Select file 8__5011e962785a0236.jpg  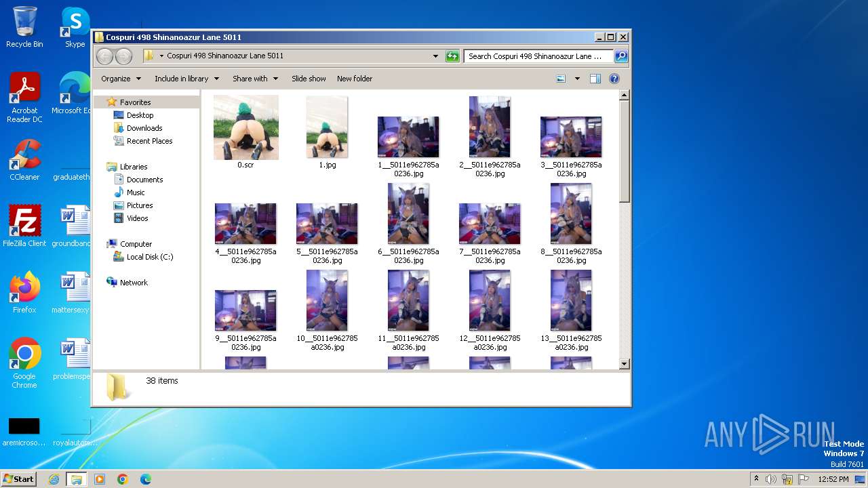[x=571, y=224]
